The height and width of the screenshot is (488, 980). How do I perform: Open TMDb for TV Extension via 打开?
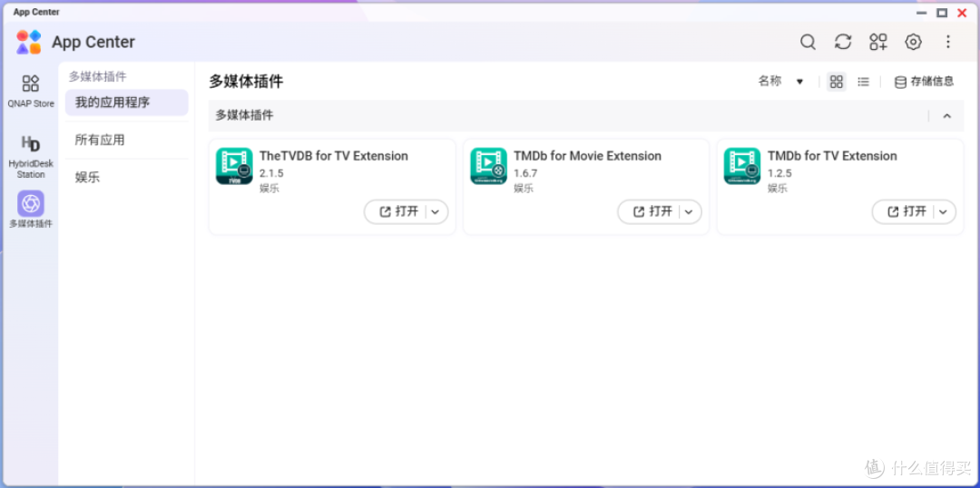pyautogui.click(x=906, y=212)
